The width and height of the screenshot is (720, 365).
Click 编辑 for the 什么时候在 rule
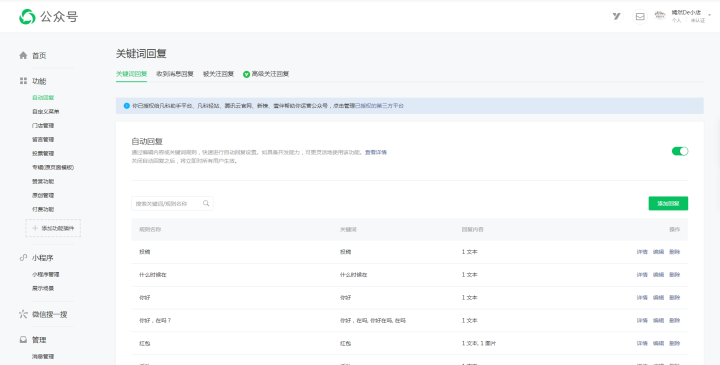click(658, 275)
